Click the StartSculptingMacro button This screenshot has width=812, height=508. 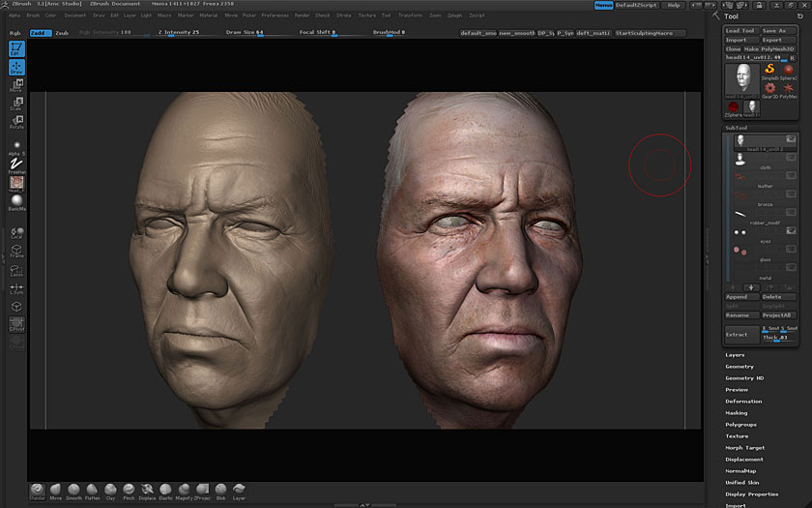coord(650,33)
